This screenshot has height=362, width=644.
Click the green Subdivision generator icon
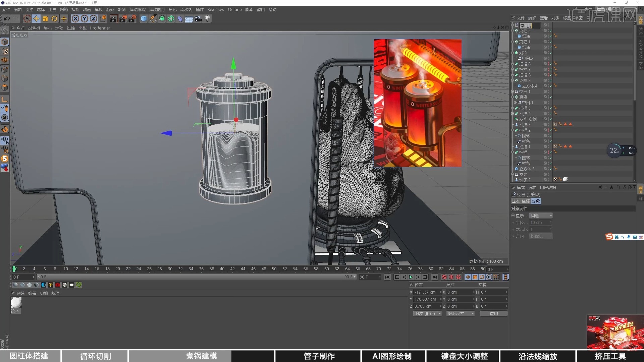[162, 19]
